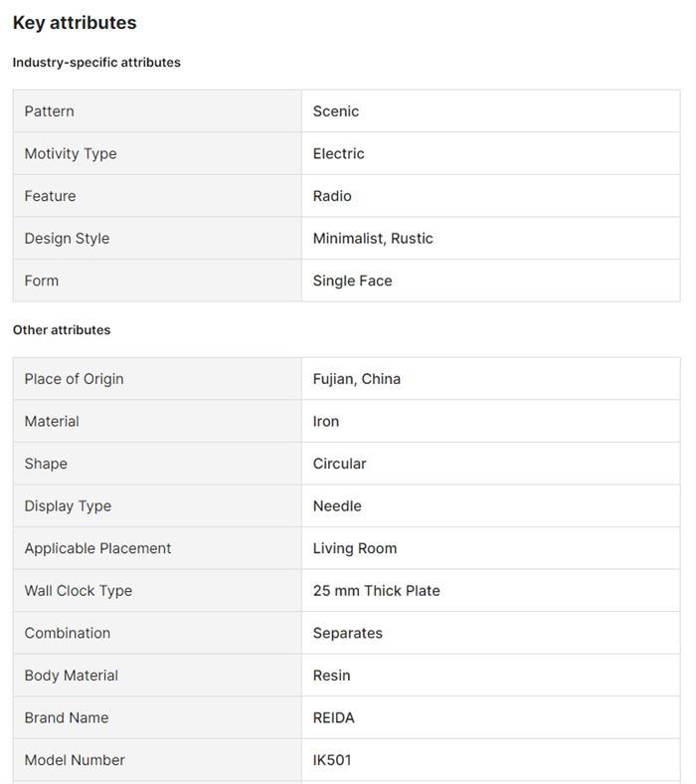696x784 pixels.
Task: Select the Industry-specific attributes subheading
Action: (96, 63)
